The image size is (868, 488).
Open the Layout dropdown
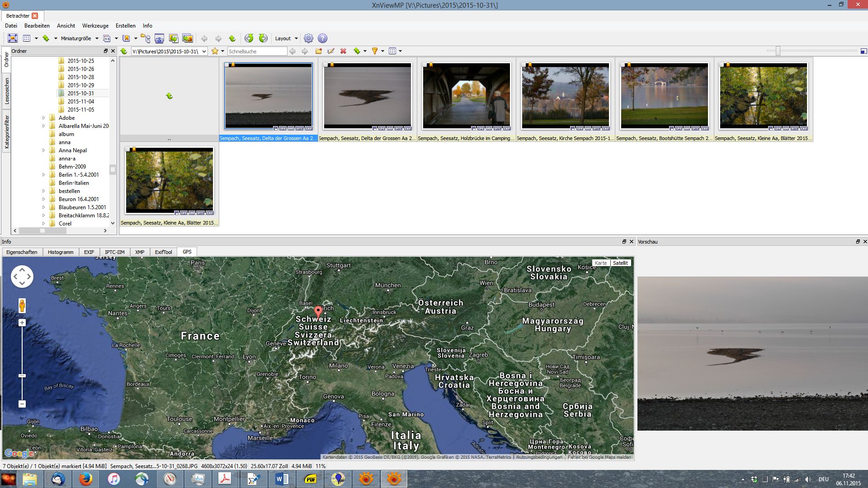[x=286, y=38]
